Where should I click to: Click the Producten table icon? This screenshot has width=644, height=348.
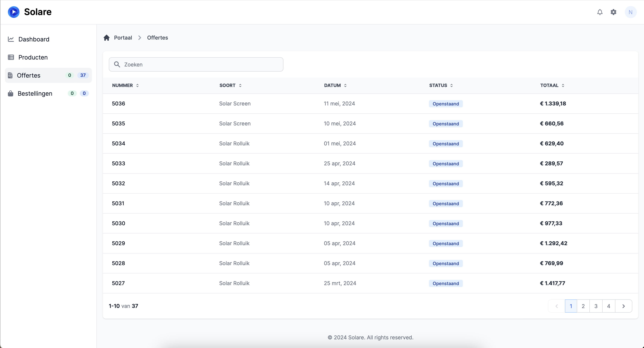coord(11,57)
